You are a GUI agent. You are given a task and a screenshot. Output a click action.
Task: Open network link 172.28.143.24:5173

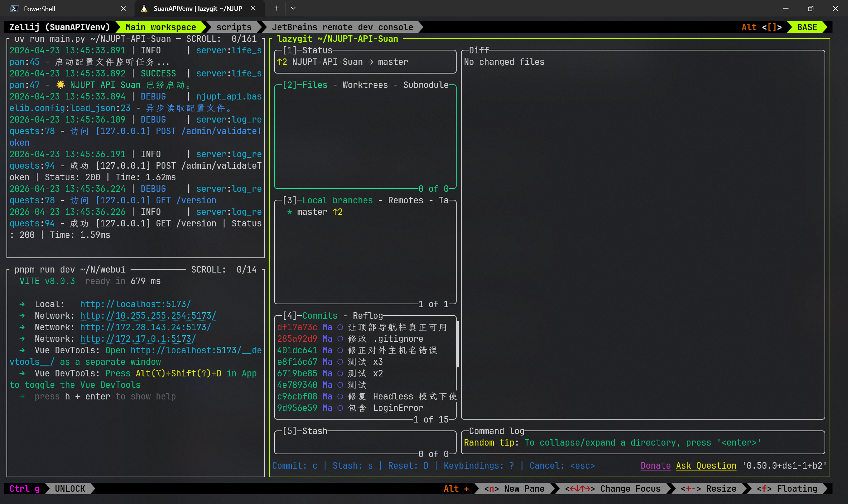click(145, 327)
